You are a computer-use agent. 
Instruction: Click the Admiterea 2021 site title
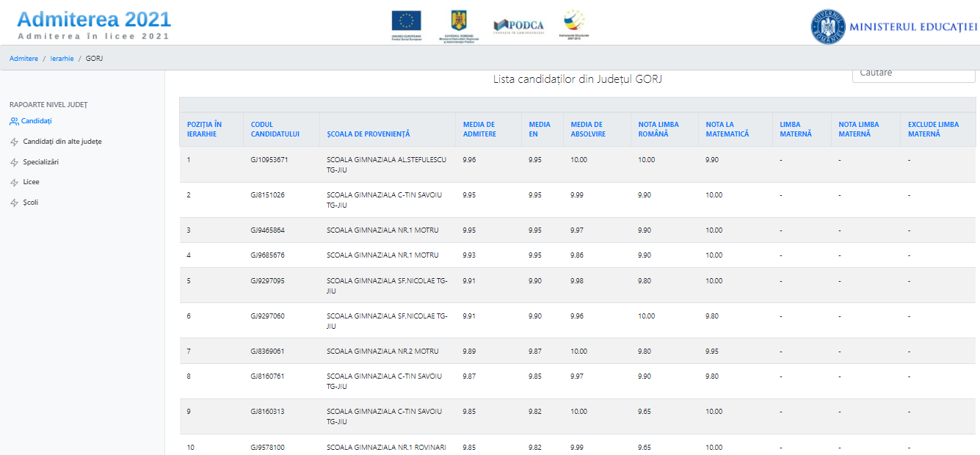94,20
